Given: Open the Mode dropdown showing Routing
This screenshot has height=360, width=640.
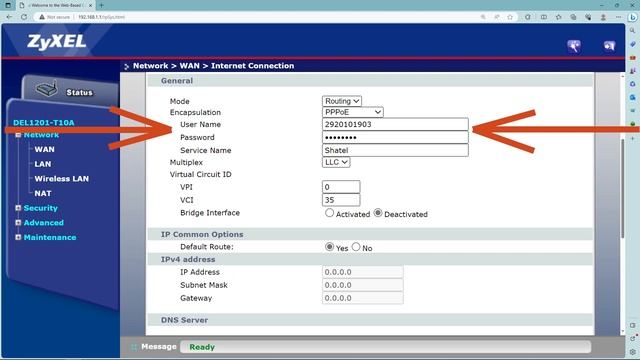Looking at the screenshot, I should coord(342,101).
